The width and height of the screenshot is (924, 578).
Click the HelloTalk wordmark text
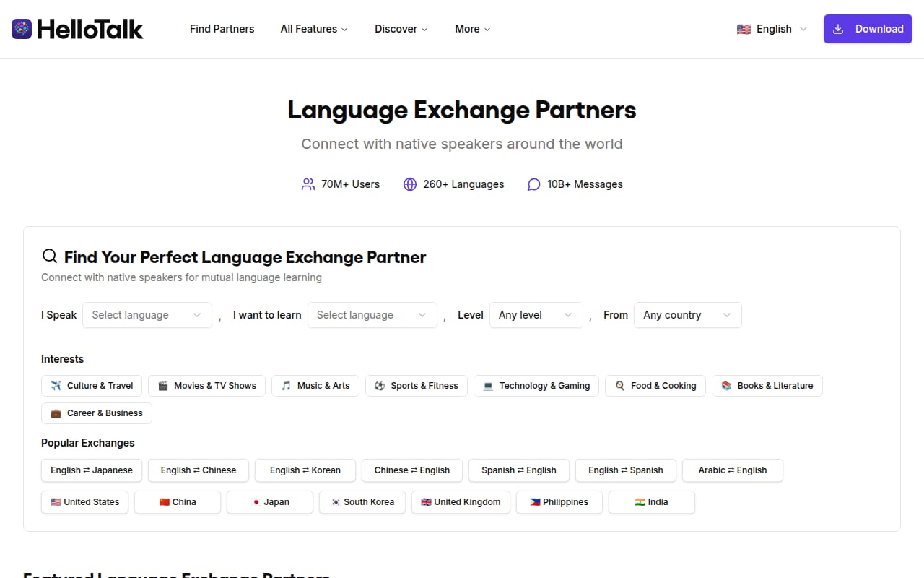point(90,29)
